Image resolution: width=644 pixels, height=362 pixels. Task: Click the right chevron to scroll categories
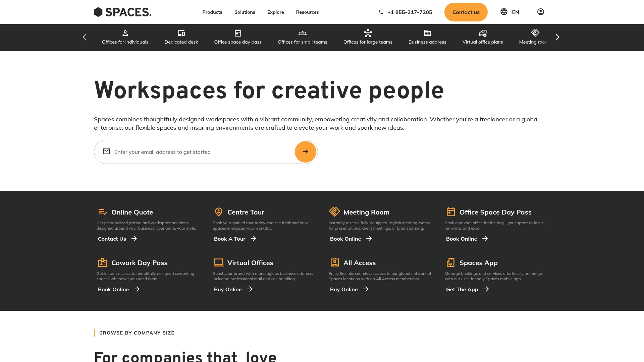(x=557, y=37)
